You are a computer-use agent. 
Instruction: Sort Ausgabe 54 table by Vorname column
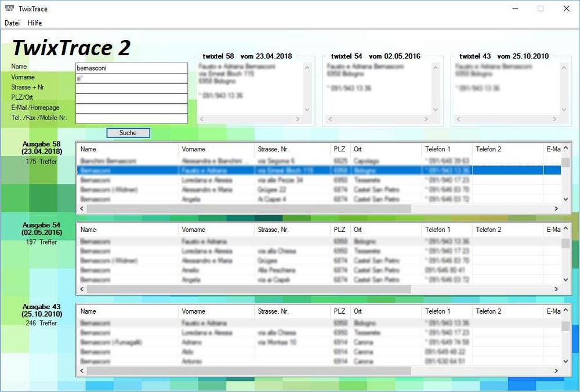click(216, 230)
